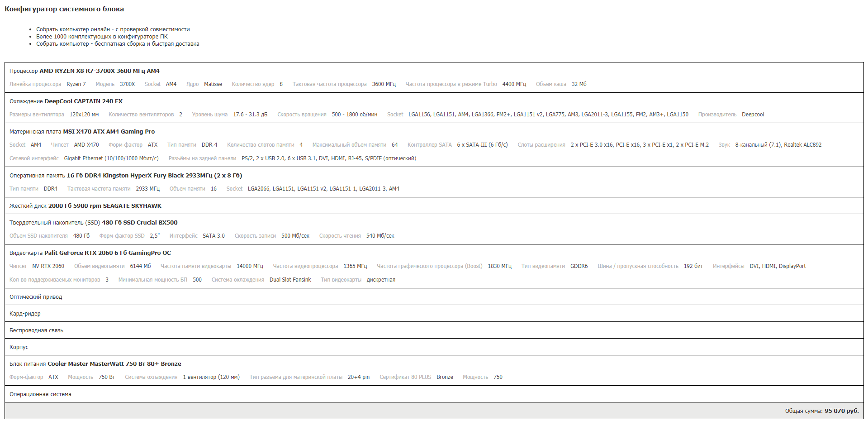Select "Gigabit Ethernet (10/100/1000 Мбит/с)"
868x426 pixels.
click(111, 158)
